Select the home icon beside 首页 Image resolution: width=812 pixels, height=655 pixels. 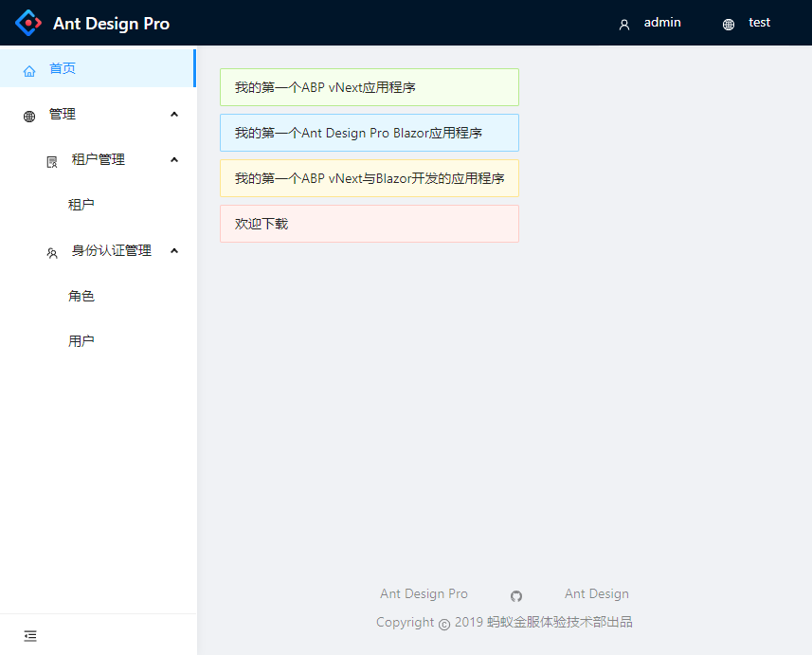29,68
